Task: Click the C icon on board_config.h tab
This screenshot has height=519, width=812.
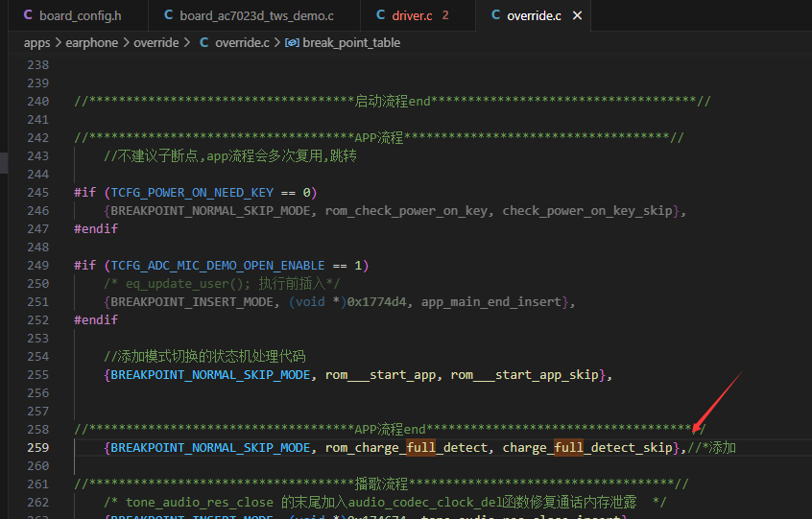Action: coord(28,15)
